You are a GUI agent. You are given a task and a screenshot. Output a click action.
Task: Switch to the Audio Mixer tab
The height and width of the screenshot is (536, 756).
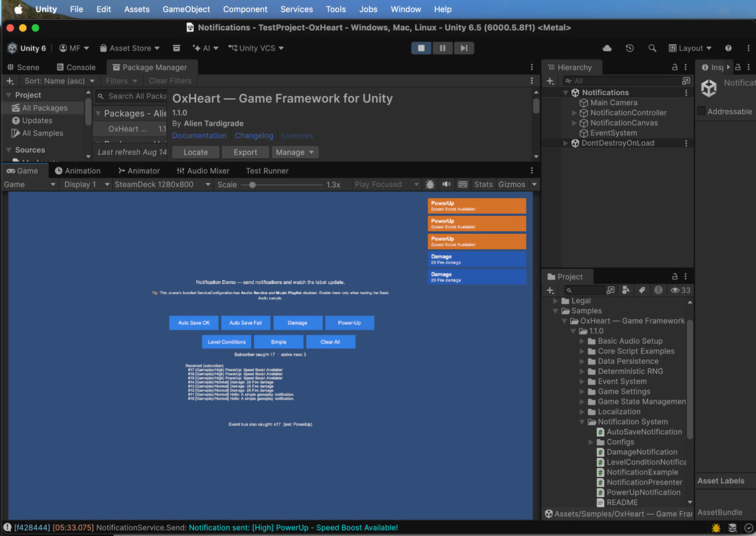tap(203, 171)
